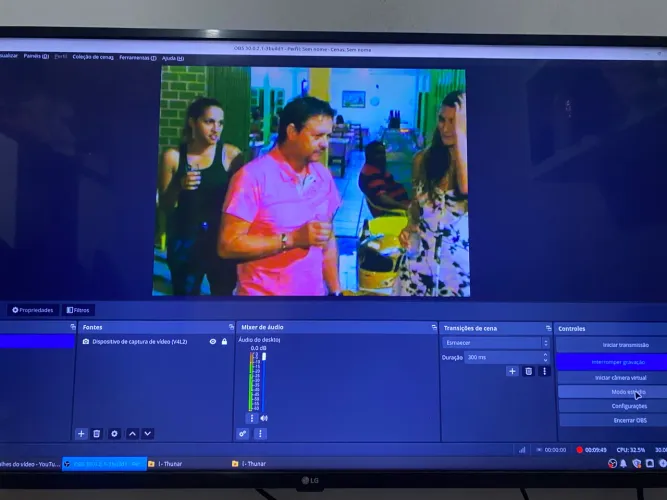This screenshot has width=667, height=500.
Task: Click the 00:00:00 streaming timer
Action: [x=555, y=450]
